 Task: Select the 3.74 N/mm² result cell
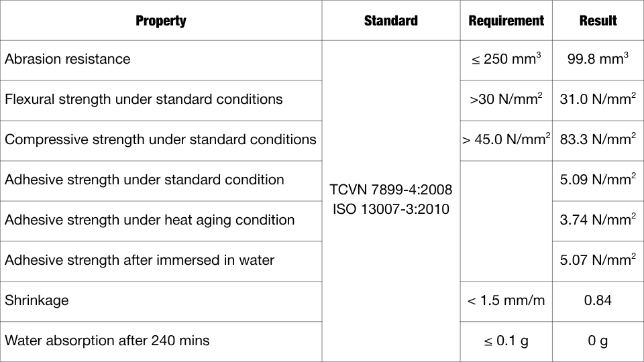(598, 220)
